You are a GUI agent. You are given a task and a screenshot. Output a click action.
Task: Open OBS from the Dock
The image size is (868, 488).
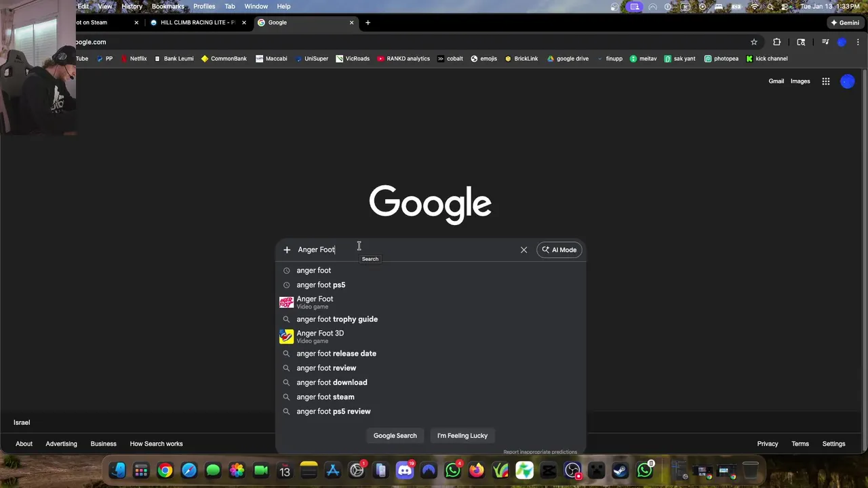click(x=572, y=470)
